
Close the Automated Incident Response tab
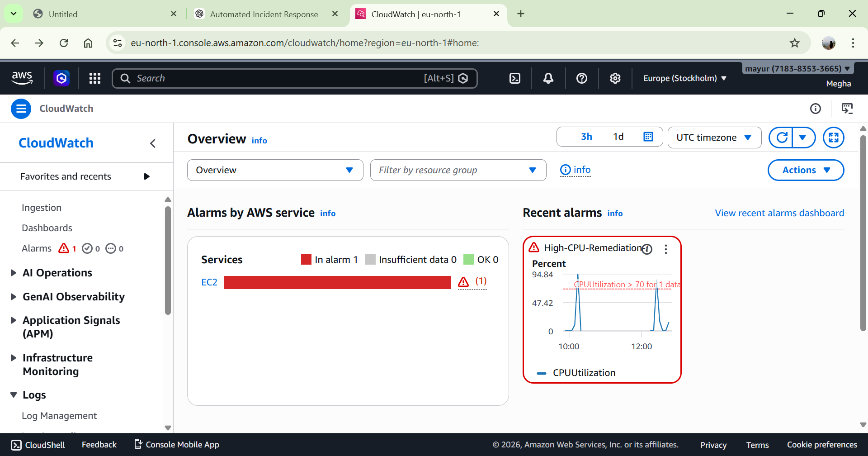click(x=335, y=14)
